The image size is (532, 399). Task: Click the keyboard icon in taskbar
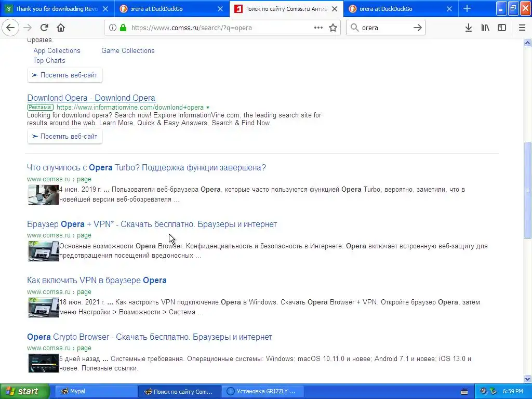[464, 392]
